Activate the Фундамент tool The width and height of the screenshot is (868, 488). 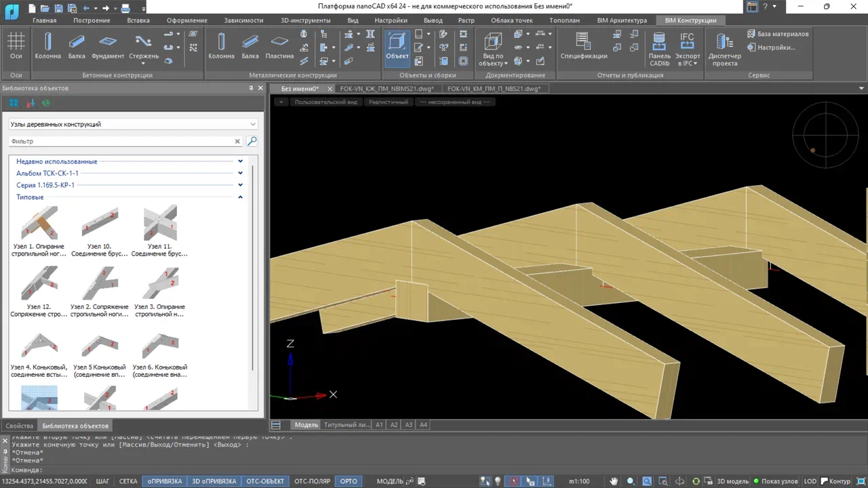point(108,47)
